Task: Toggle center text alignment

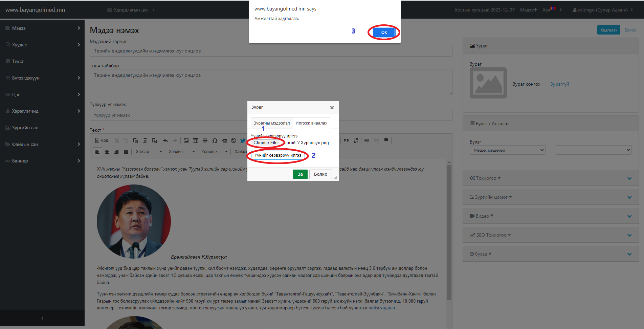Action: [x=107, y=152]
